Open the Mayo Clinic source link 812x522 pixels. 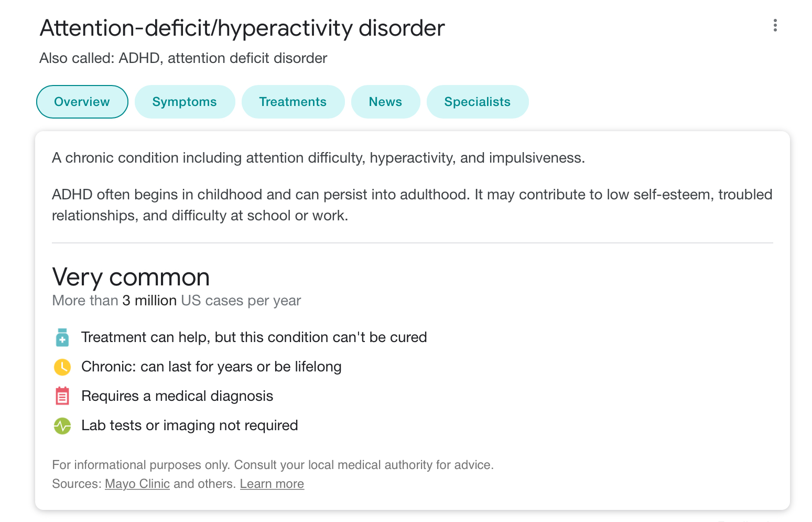tap(137, 484)
